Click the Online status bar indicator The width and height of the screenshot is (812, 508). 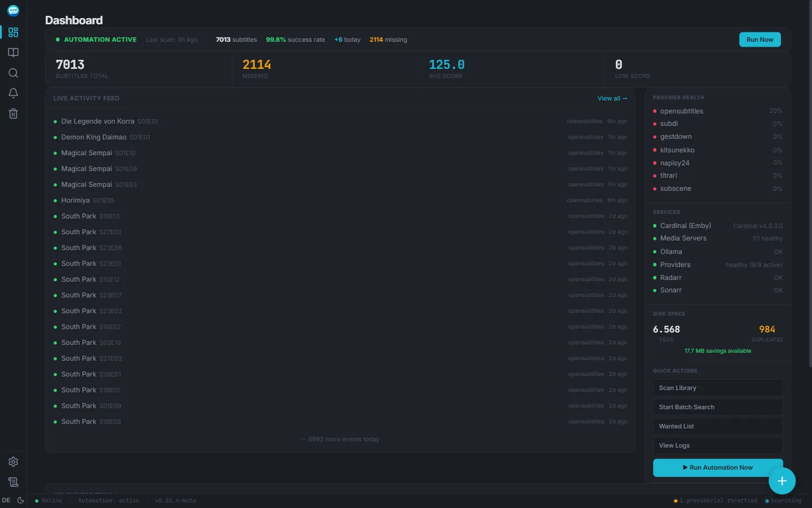tap(48, 501)
